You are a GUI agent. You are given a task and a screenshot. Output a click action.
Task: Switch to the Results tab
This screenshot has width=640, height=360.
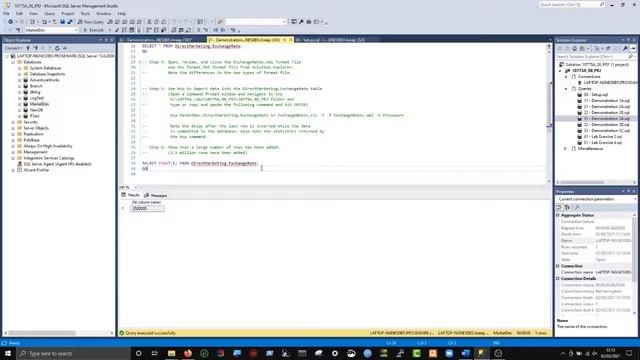pyautogui.click(x=131, y=195)
